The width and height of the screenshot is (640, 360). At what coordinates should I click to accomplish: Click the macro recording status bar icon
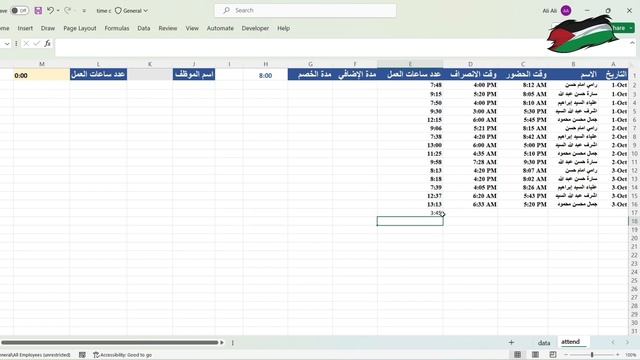pos(82,355)
